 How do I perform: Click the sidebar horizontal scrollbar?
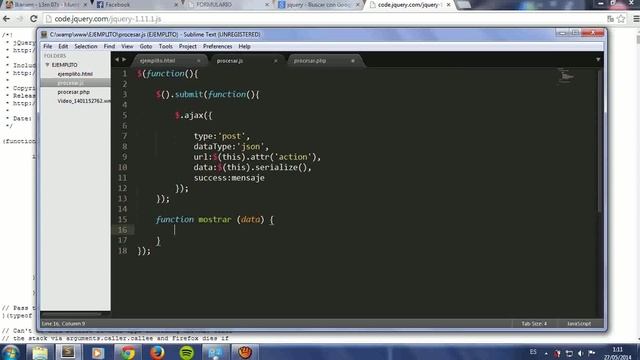(71, 314)
